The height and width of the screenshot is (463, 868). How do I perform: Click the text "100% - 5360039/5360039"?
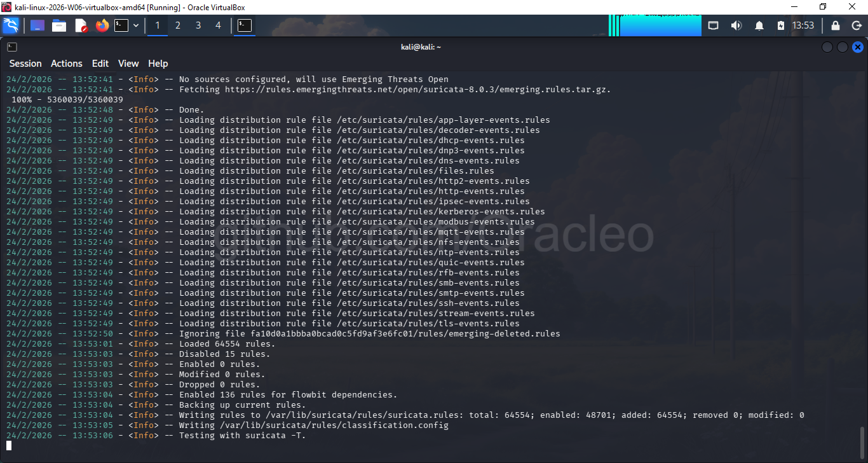[67, 100]
